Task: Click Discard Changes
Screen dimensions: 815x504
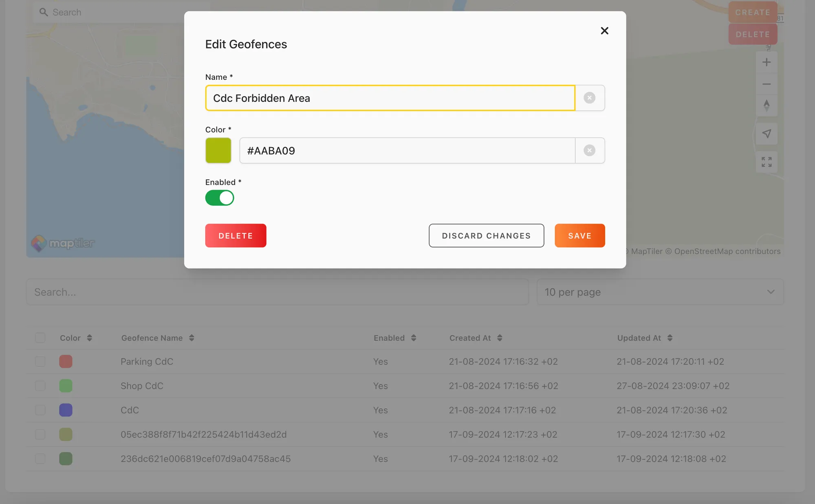Action: (x=486, y=235)
